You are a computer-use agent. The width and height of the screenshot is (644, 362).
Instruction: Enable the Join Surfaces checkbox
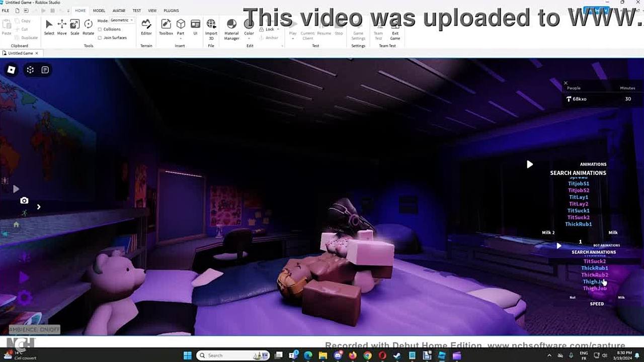coord(100,38)
